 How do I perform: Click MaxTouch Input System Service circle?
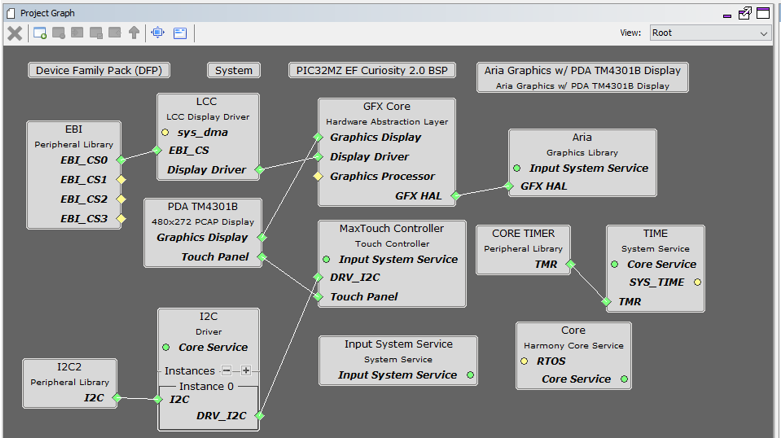[327, 259]
